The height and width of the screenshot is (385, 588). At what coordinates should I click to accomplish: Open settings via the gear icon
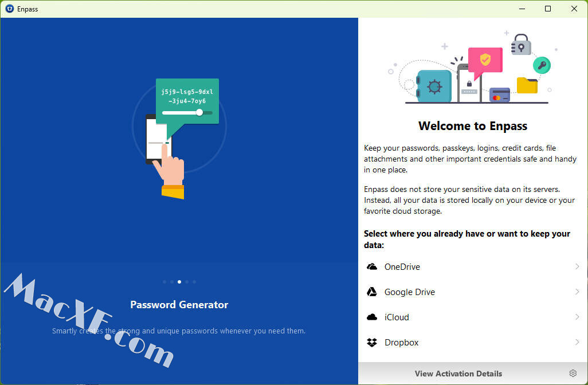tap(573, 374)
